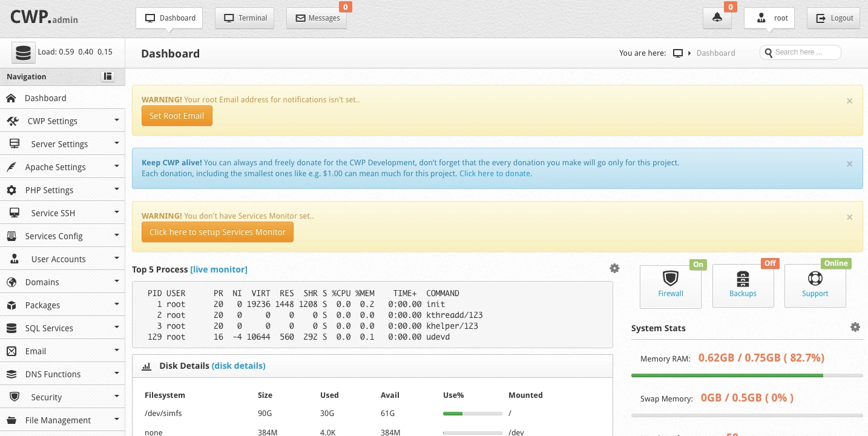Select Email in the navigation menu
Viewport: 868px width, 436px height.
coord(62,351)
